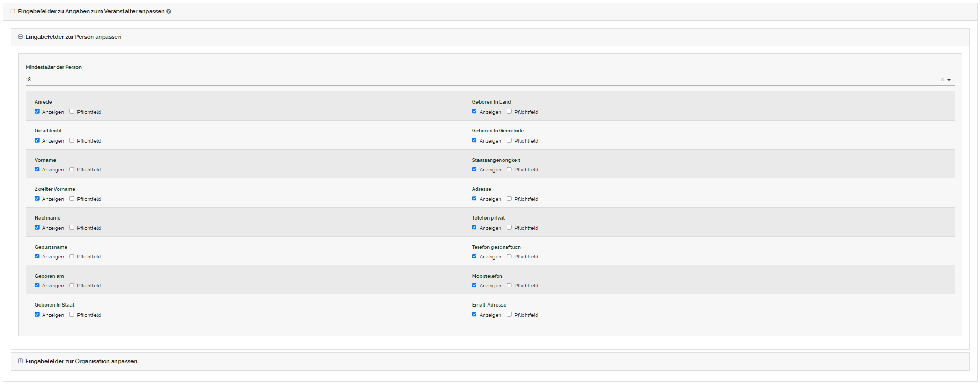Set Email-Adresse as Pflichtfeld
This screenshot has height=384, width=980.
tap(509, 315)
